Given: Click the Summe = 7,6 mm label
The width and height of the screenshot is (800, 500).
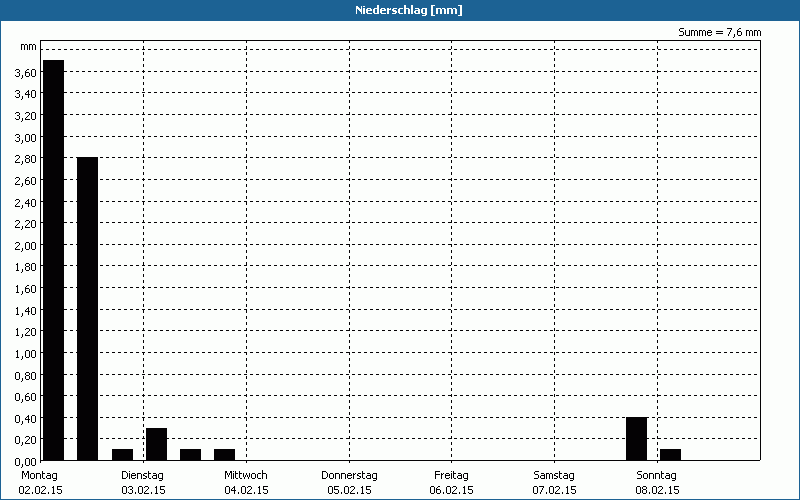Looking at the screenshot, I should click(719, 32).
